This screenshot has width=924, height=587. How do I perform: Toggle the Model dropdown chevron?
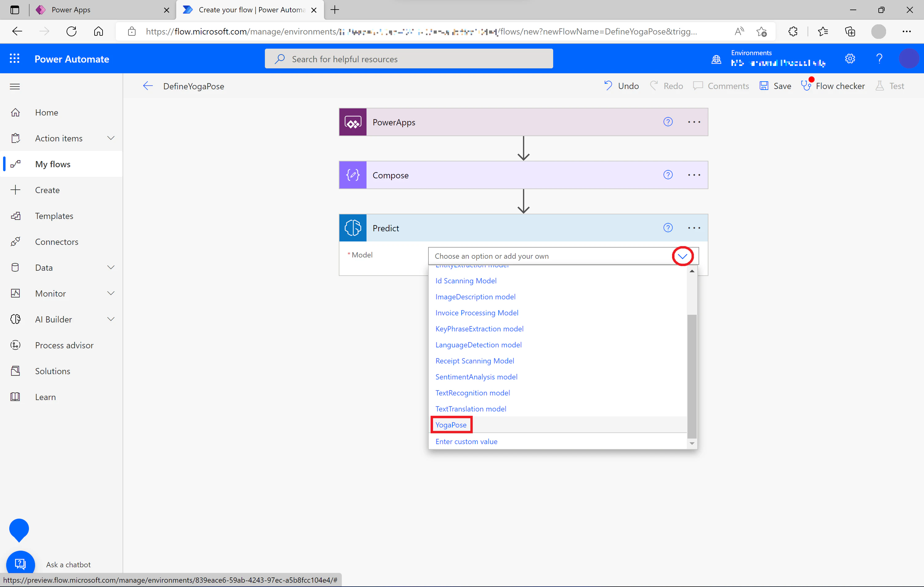pyautogui.click(x=682, y=256)
